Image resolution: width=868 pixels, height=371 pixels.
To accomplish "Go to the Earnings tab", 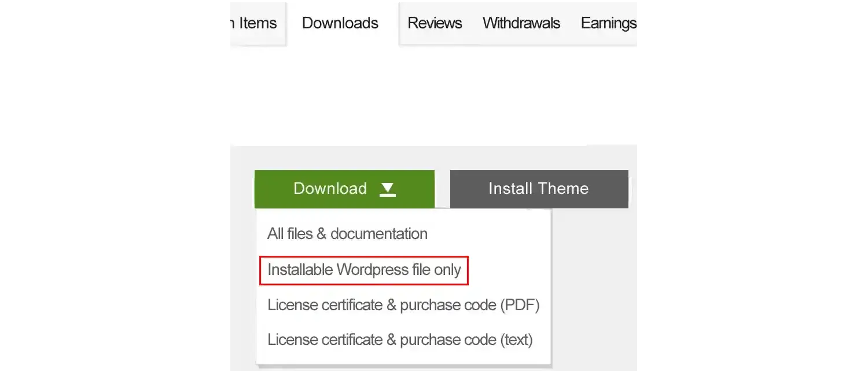I will (608, 23).
